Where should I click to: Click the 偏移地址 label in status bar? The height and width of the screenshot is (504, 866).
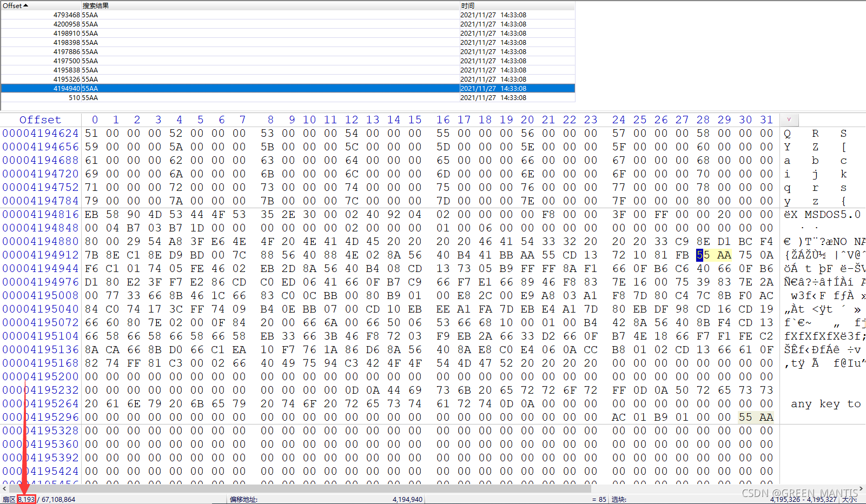243,499
